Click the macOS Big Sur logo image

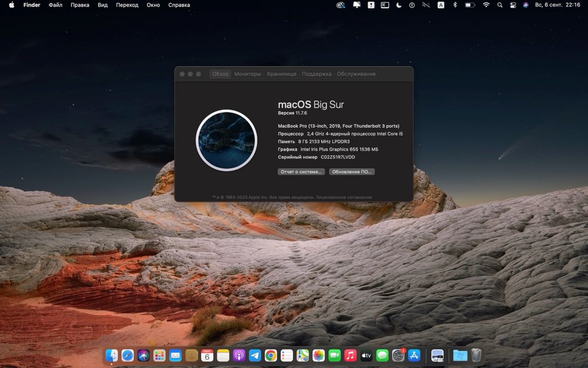click(226, 140)
